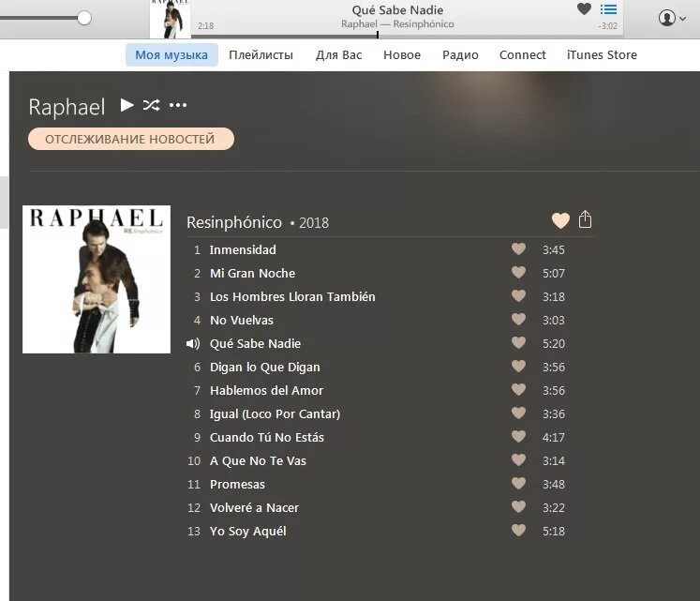Click the volume slider knob

(84, 18)
